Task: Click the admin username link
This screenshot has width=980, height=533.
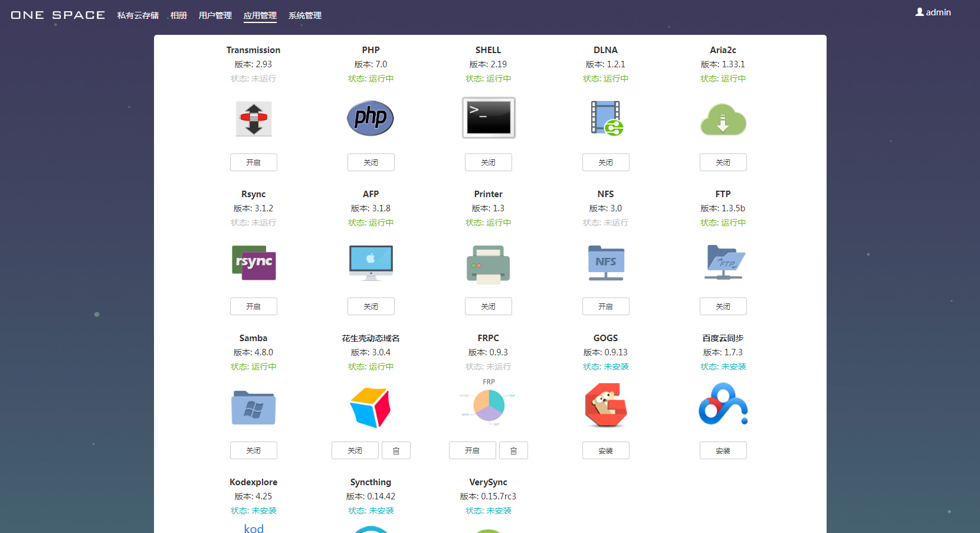Action: [x=938, y=12]
